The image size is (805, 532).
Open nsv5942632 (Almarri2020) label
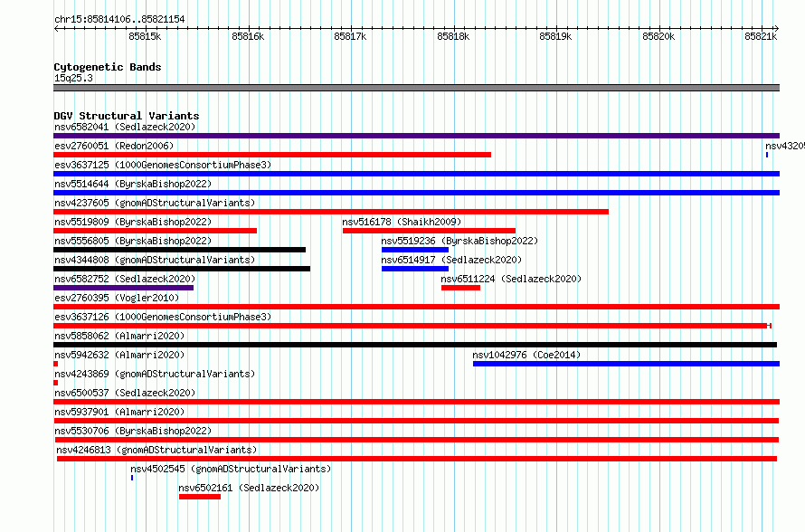click(x=119, y=355)
